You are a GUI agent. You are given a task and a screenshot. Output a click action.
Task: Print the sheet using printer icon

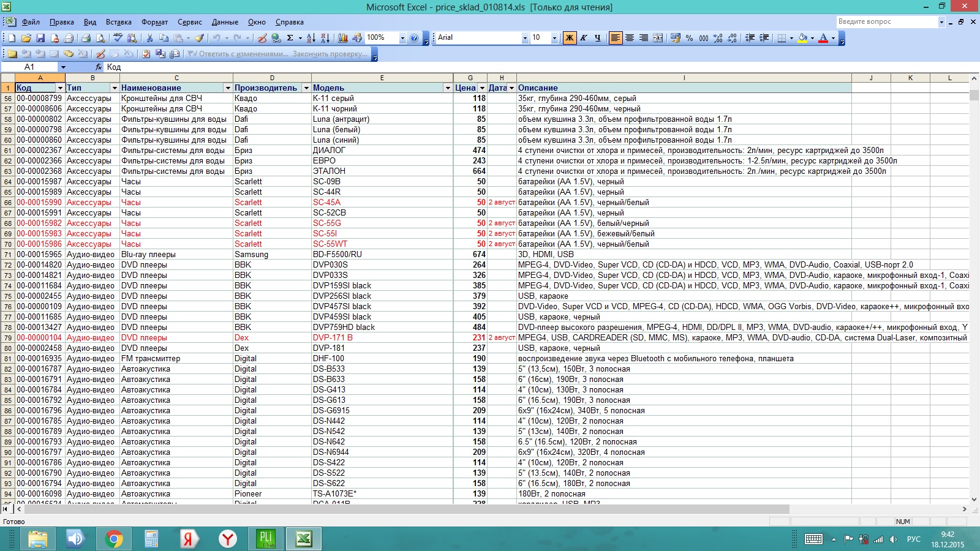(x=86, y=38)
